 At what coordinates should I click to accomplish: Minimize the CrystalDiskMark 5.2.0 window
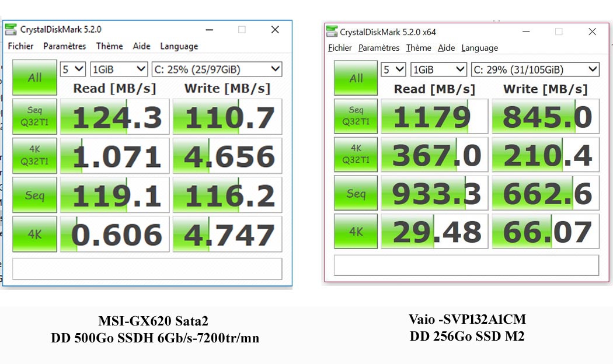(210, 30)
